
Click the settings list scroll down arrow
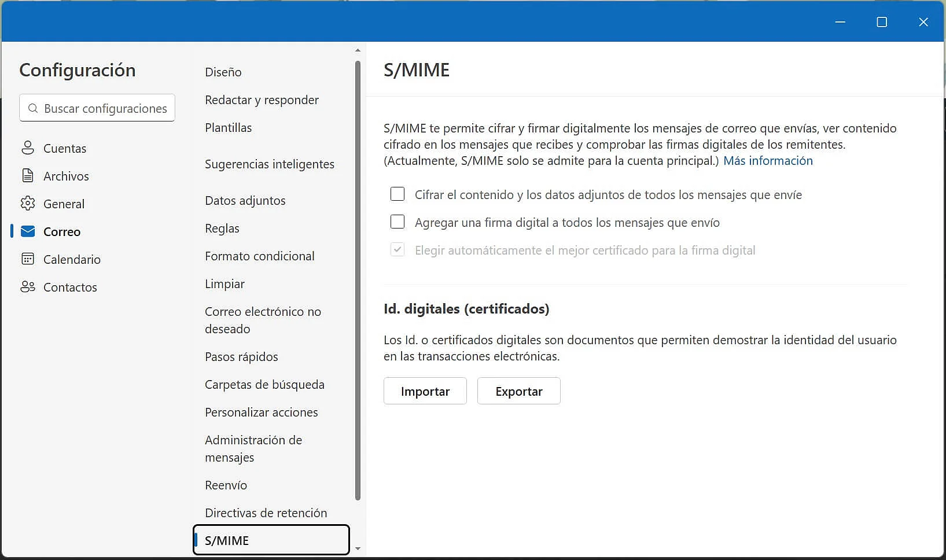[358, 548]
